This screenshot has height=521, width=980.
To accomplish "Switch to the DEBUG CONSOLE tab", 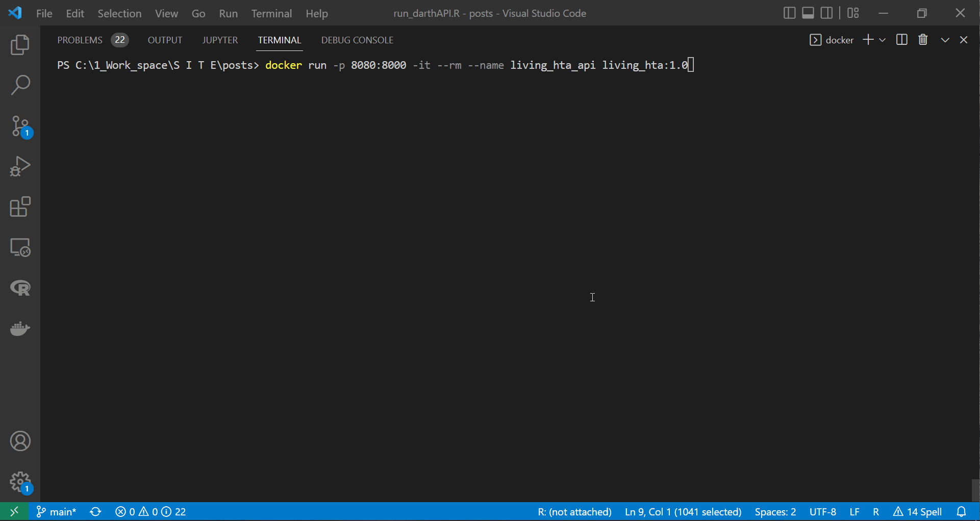I will (x=357, y=40).
